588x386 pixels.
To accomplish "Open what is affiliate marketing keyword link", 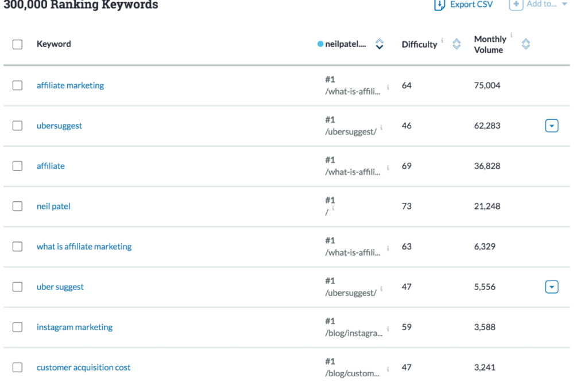I will point(84,247).
